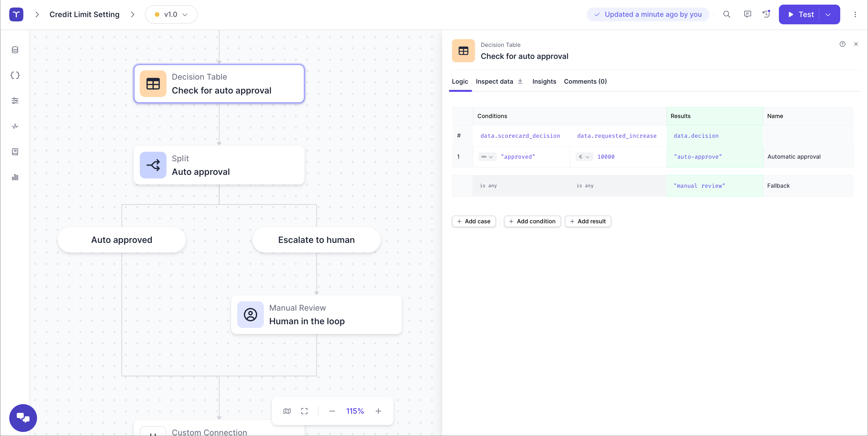Open the parameters sliders sidebar icon

point(15,100)
